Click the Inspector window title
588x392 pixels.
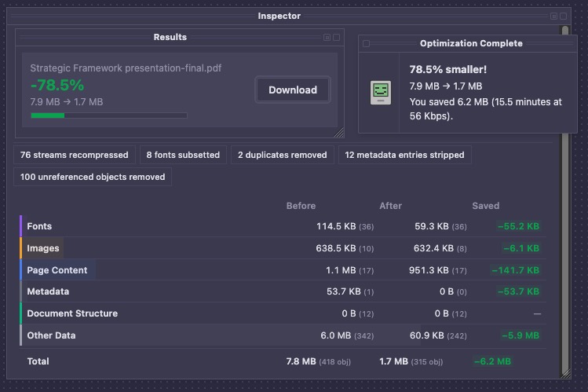tap(279, 16)
